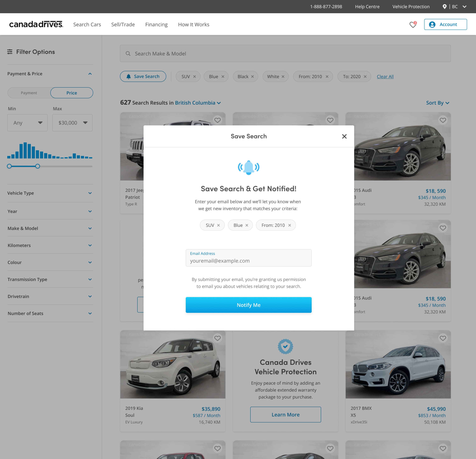
Task: Remove the Black filter chip above results
Action: (x=253, y=77)
